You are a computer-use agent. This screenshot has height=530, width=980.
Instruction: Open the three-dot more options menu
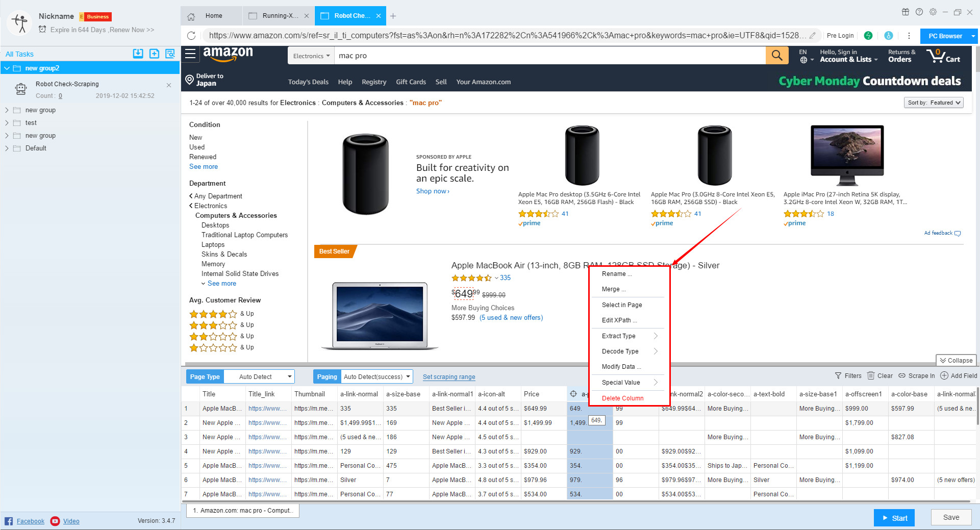(909, 36)
